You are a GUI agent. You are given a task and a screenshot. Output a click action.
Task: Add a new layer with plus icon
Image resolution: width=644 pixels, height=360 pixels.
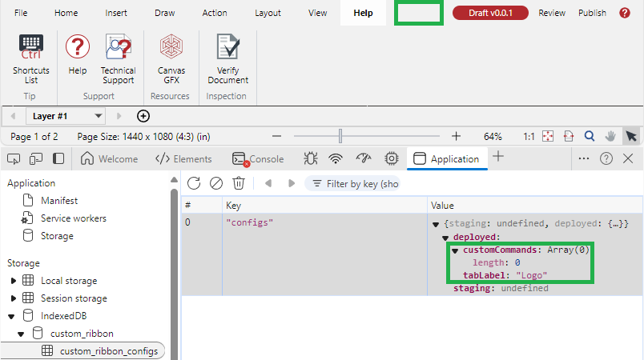point(143,116)
